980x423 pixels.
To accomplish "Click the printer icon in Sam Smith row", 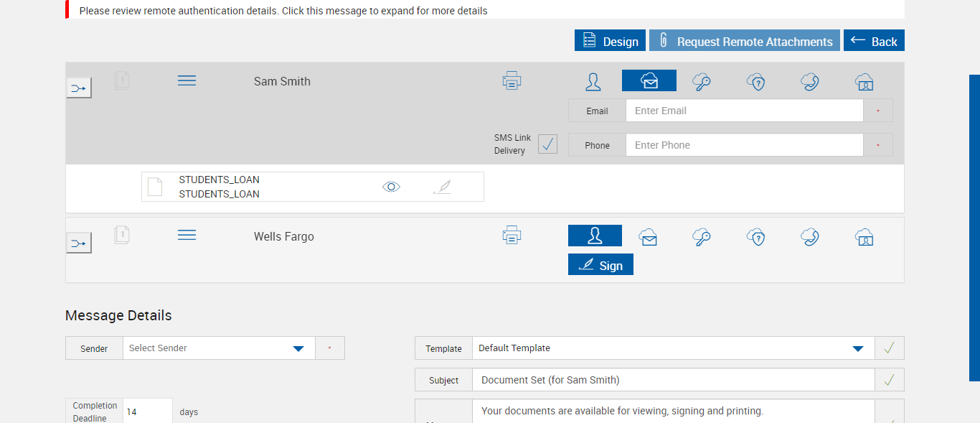I will point(512,80).
